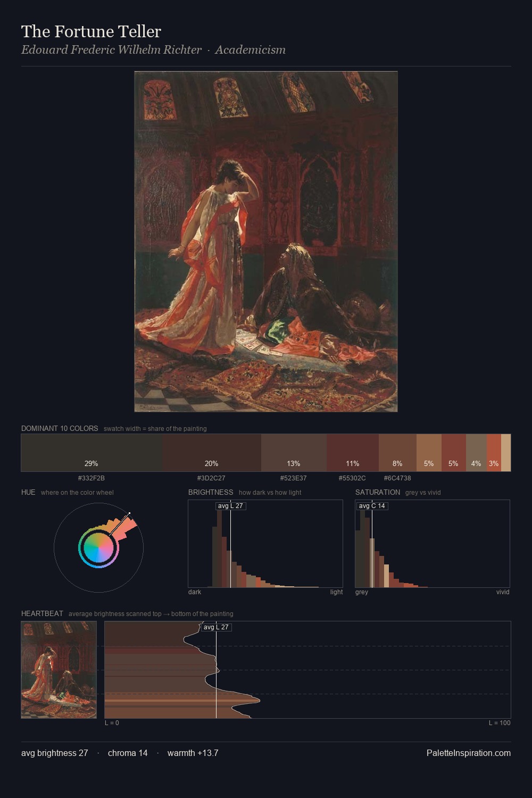532x798 pixels.
Task: Click the 'avg L 27' label in the heartbeat chart
Action: (x=216, y=627)
